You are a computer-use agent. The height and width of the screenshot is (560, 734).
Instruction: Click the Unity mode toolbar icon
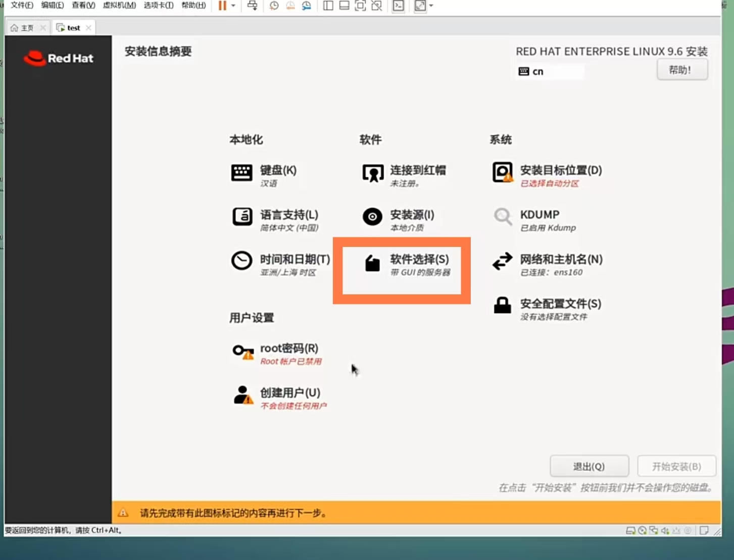(376, 6)
